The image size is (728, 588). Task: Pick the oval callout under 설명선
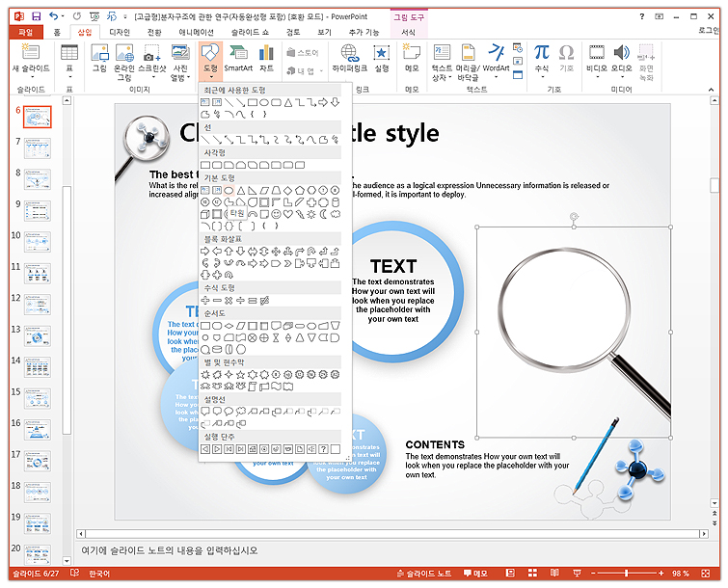229,412
